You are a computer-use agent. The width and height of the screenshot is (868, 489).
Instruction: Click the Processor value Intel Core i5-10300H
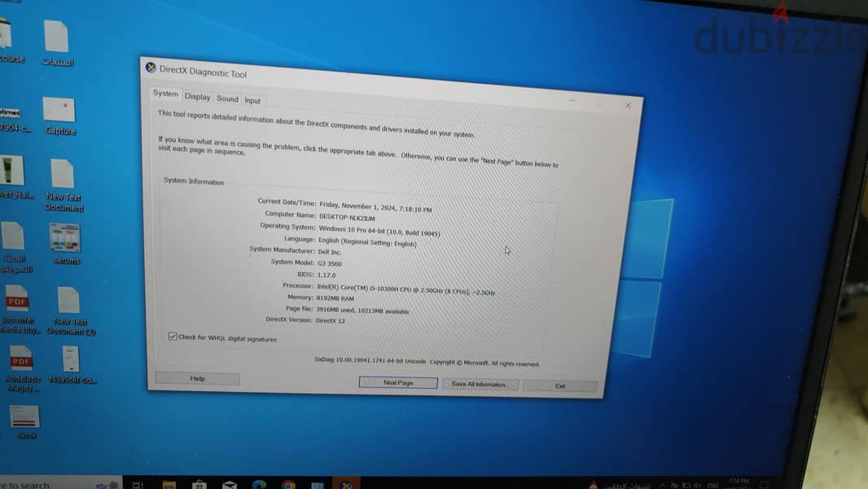tap(406, 289)
